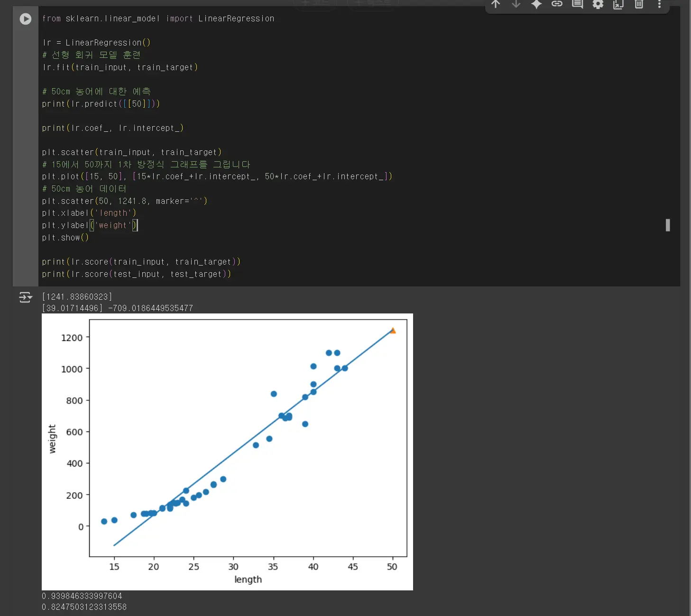Run the LinearRegression code cell
The width and height of the screenshot is (691, 616).
point(26,19)
